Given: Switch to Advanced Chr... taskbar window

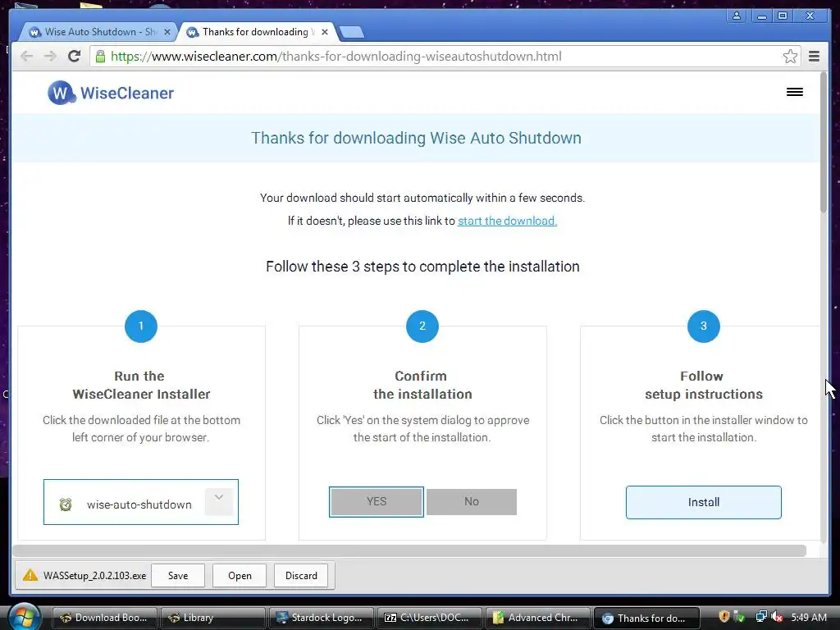Looking at the screenshot, I should 538,618.
